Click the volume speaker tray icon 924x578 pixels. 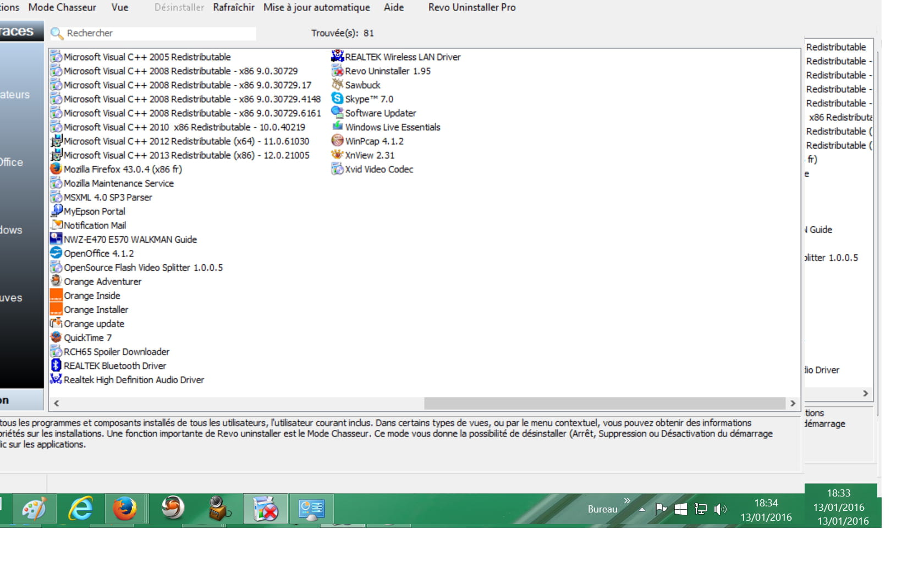(720, 509)
